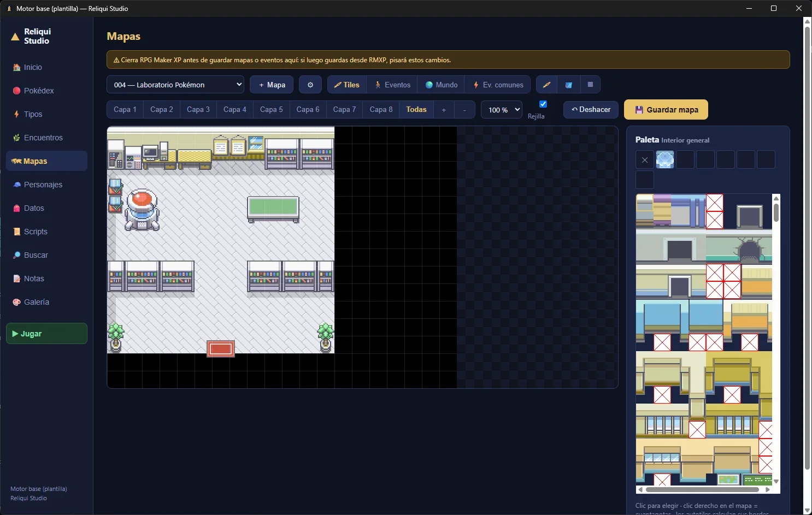Toggle the Rejilla grid checkbox
The width and height of the screenshot is (812, 515).
click(x=543, y=104)
